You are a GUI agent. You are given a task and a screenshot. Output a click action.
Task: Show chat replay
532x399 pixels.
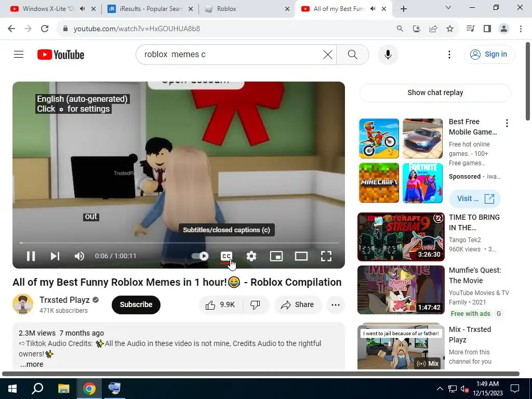[x=435, y=92]
